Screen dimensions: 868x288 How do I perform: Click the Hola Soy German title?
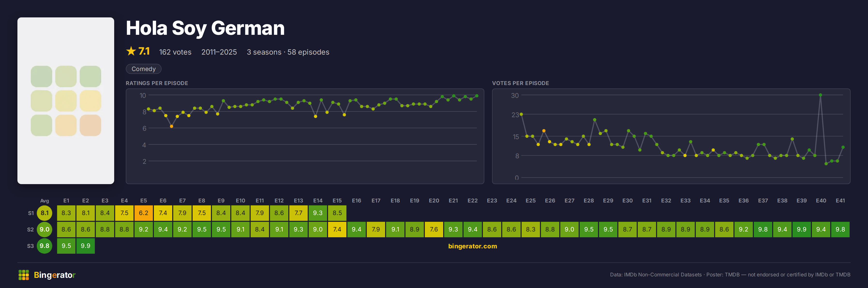point(205,28)
